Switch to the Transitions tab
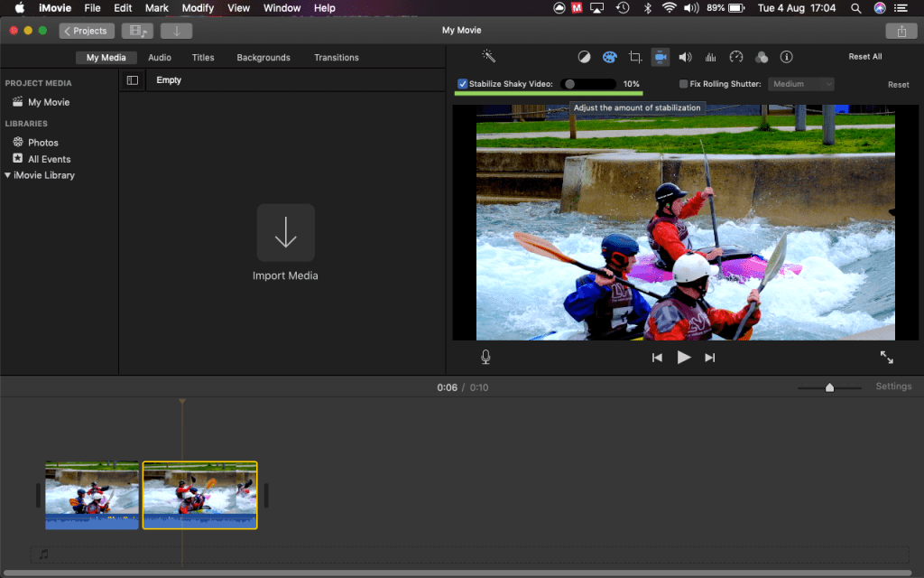Viewport: 924px width, 578px height. tap(336, 58)
